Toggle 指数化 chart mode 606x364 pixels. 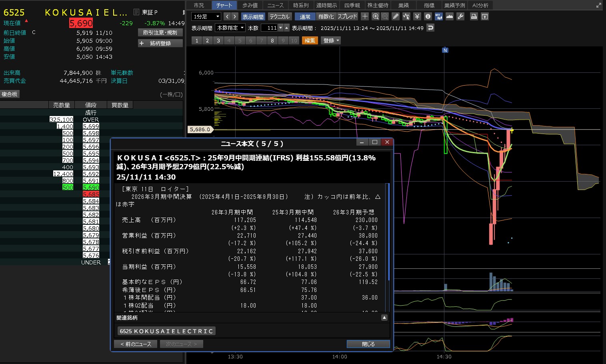[x=326, y=16]
